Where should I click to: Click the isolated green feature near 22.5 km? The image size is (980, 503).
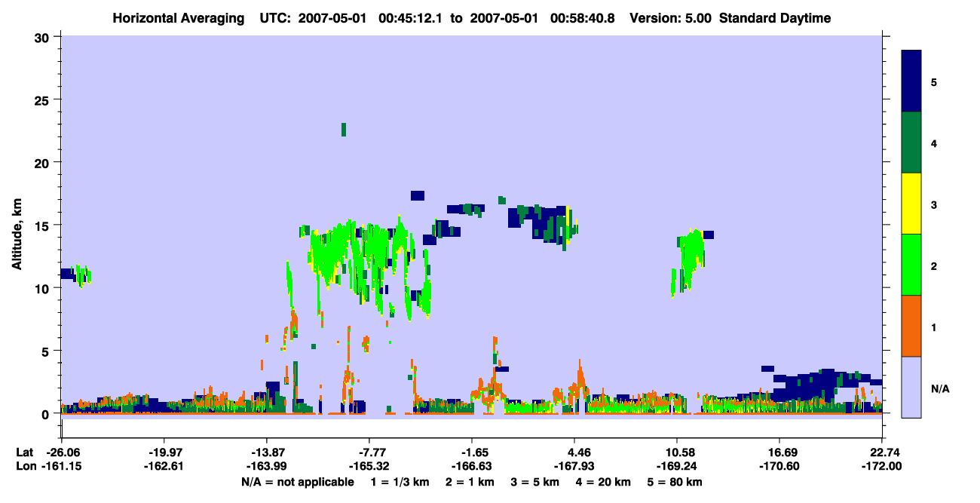click(344, 129)
